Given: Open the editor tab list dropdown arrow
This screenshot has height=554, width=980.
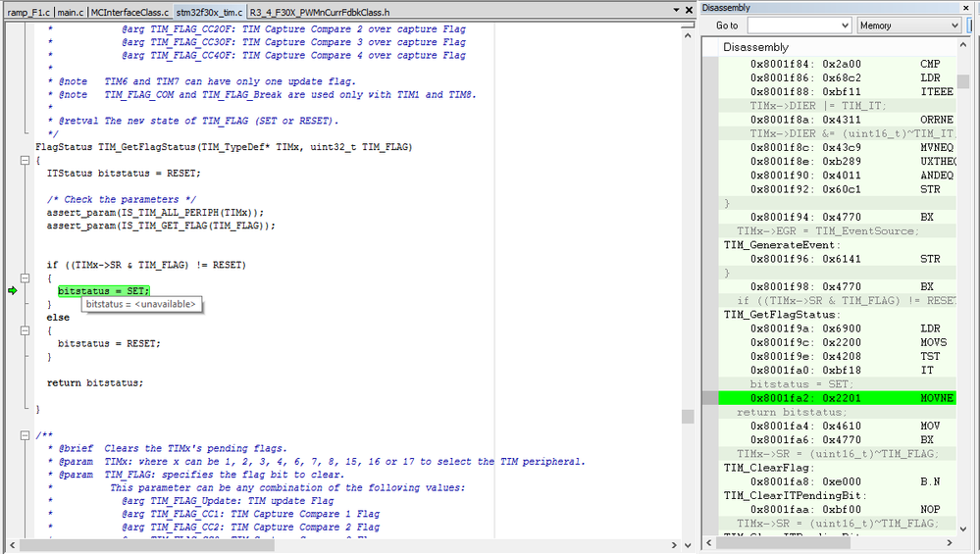Looking at the screenshot, I should (x=676, y=10).
